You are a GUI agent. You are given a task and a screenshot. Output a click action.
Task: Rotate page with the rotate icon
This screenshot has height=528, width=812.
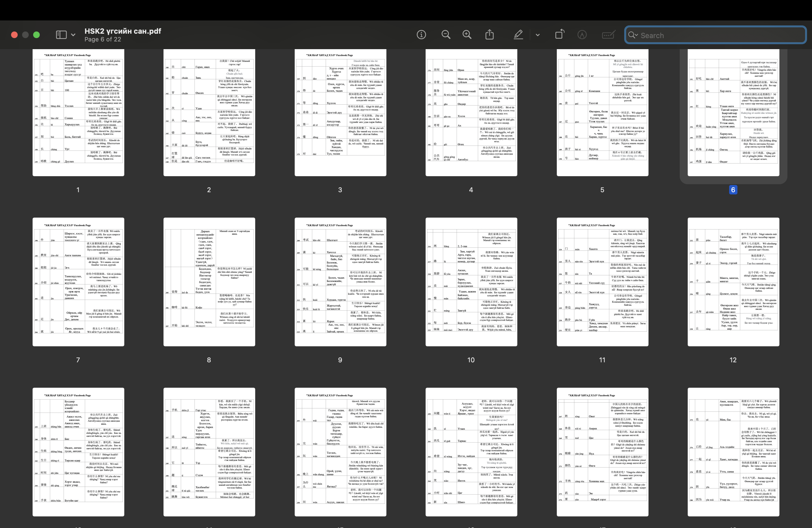(560, 35)
